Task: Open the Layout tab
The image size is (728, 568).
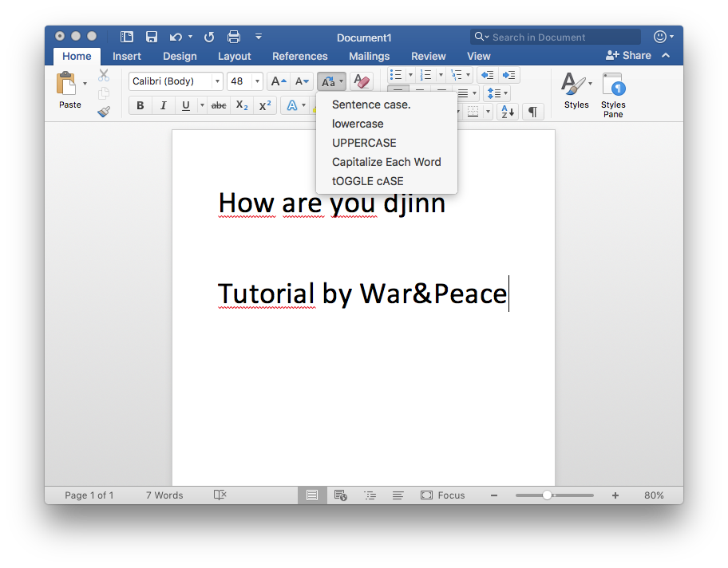Action: [x=235, y=56]
